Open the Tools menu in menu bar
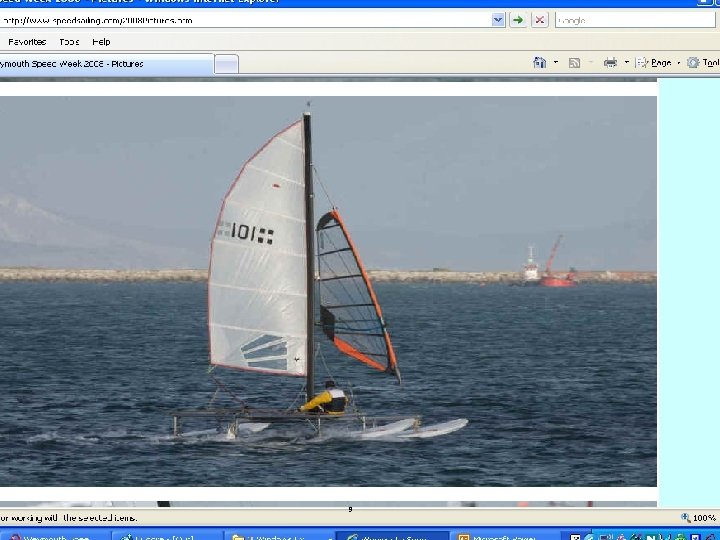Image resolution: width=720 pixels, height=540 pixels. 69,42
